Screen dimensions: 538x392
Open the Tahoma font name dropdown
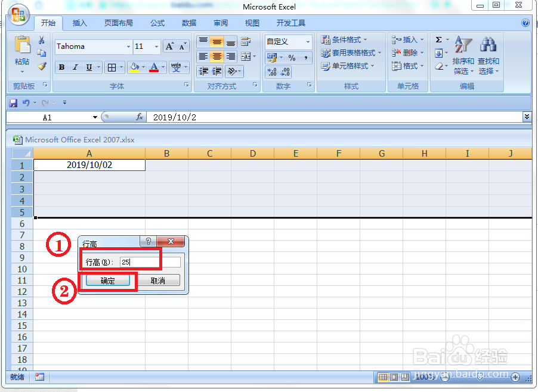pos(128,46)
